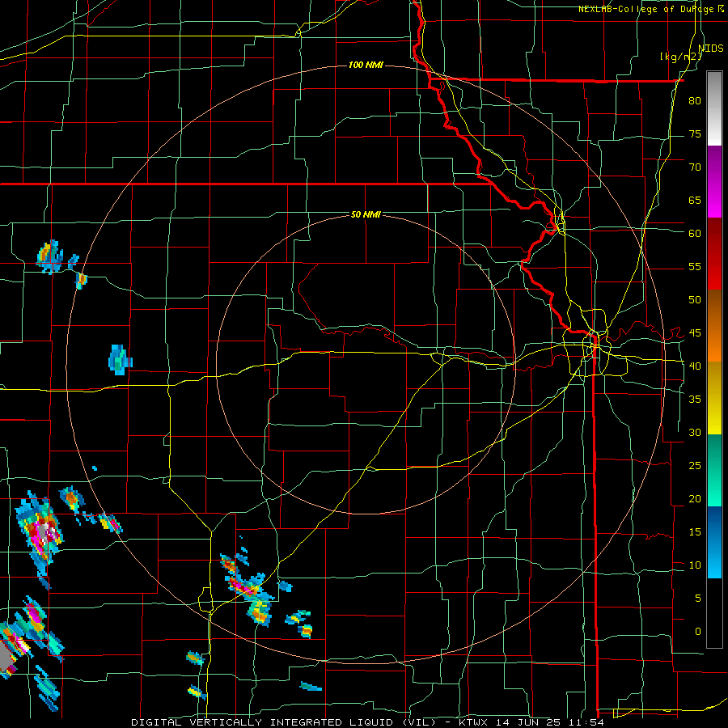Pick the brown-orange segment of the color scale
This screenshot has width=728, height=728.
(x=714, y=326)
